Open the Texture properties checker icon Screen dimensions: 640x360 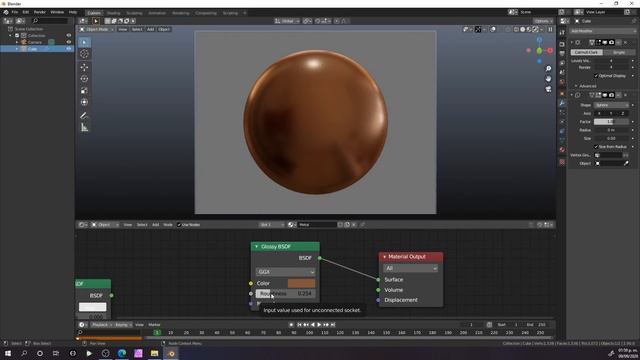562,162
